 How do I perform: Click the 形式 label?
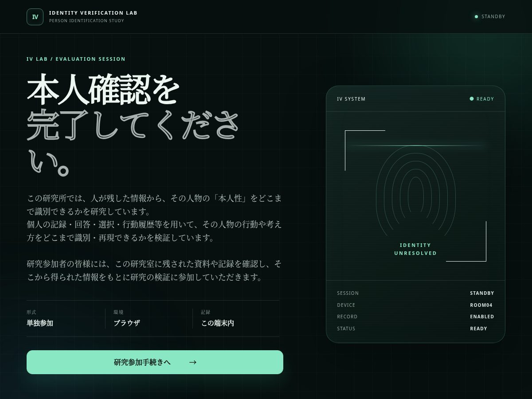click(x=31, y=312)
